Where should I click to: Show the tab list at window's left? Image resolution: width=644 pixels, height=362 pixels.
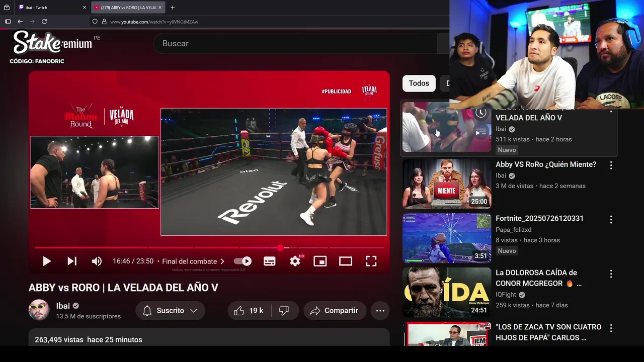(x=7, y=8)
